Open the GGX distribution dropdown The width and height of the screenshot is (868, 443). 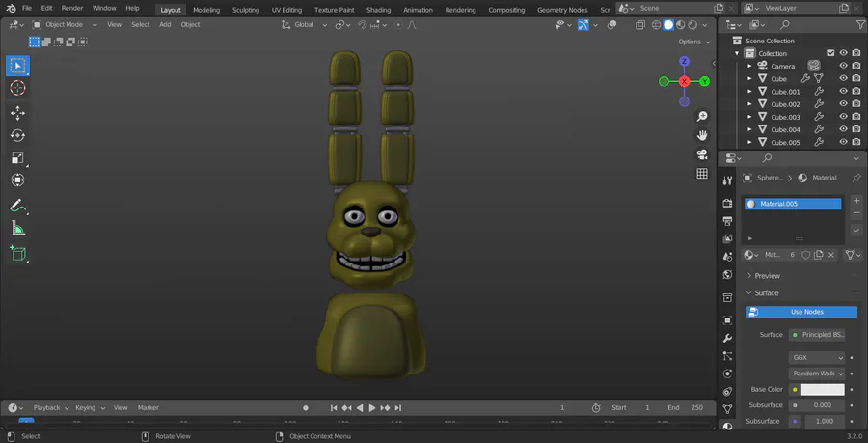pos(817,358)
